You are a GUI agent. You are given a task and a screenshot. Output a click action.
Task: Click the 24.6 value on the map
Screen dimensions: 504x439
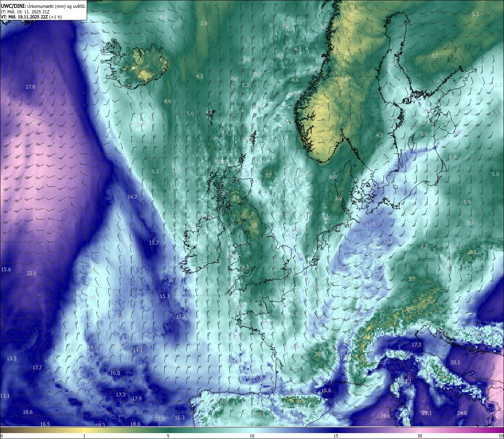[385, 416]
